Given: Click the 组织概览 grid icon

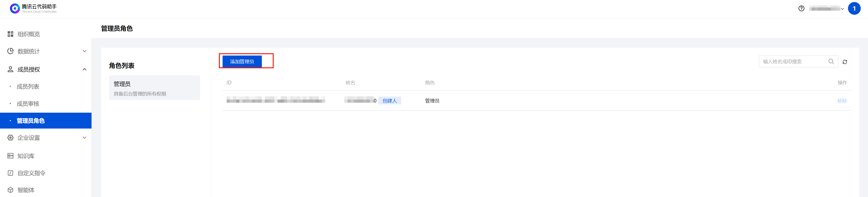Looking at the screenshot, I should tap(10, 34).
